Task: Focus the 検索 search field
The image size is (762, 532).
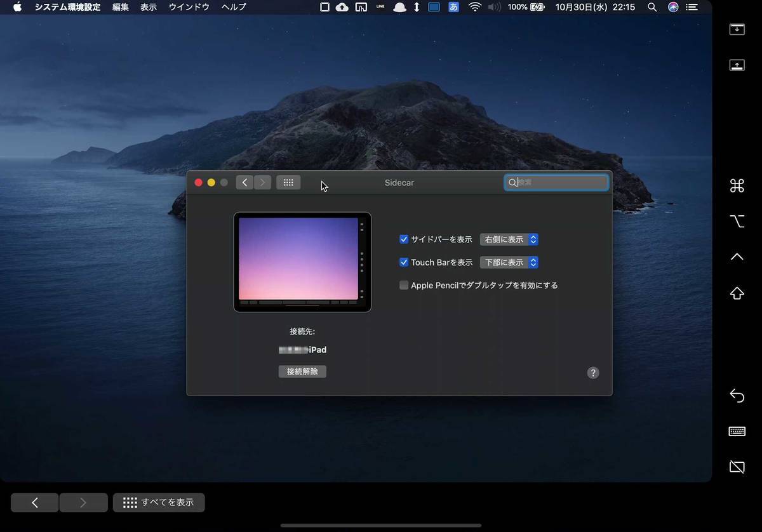Action: click(556, 182)
